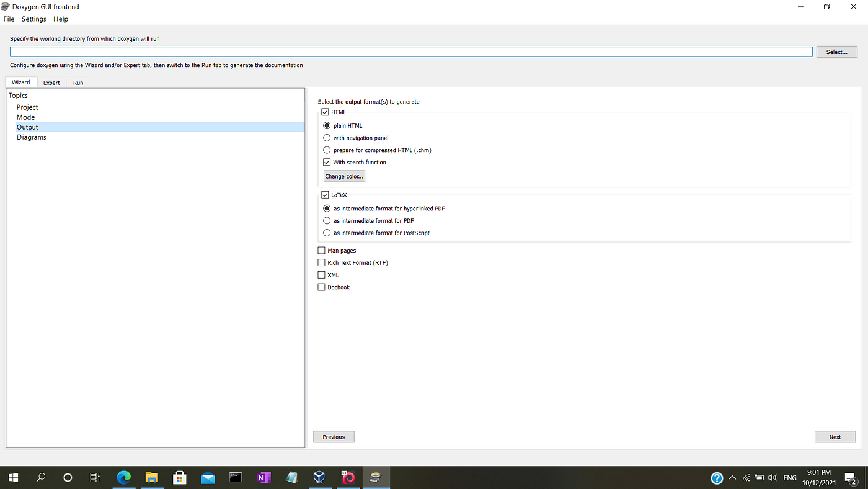This screenshot has height=489, width=868.
Task: Click the Next button
Action: click(x=835, y=437)
